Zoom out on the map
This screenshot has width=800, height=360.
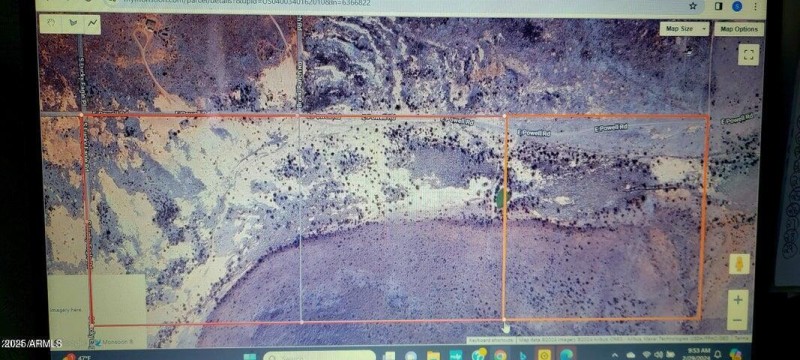(737, 320)
